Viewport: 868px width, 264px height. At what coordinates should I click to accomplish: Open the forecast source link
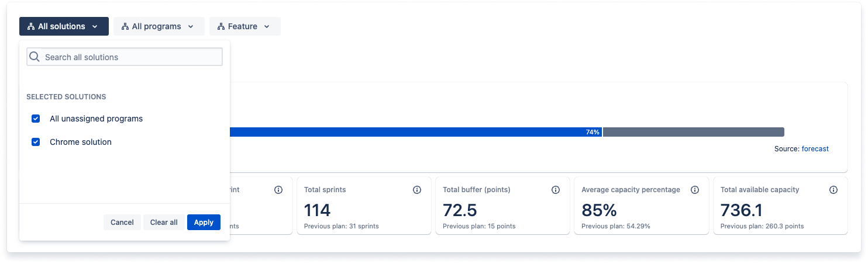tap(815, 149)
